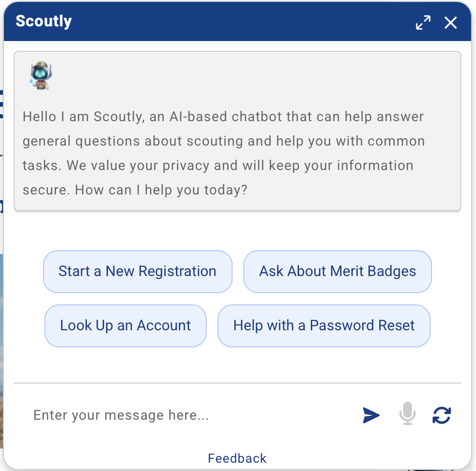This screenshot has height=471, width=476.
Task: Activate microphone voice input
Action: (x=407, y=414)
